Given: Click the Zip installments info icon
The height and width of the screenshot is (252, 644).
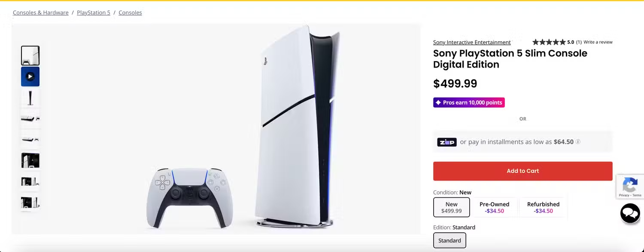Looking at the screenshot, I should 578,141.
